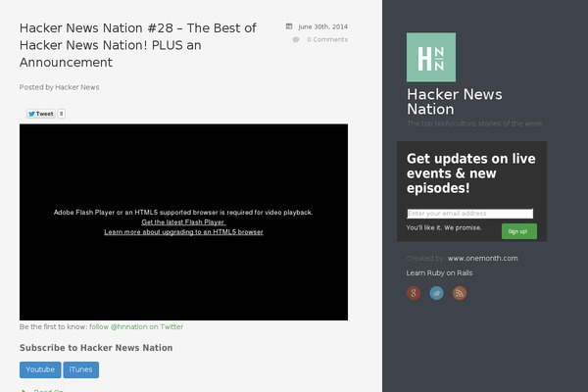
Task: Open the Twitter bird social icon
Action: click(436, 293)
